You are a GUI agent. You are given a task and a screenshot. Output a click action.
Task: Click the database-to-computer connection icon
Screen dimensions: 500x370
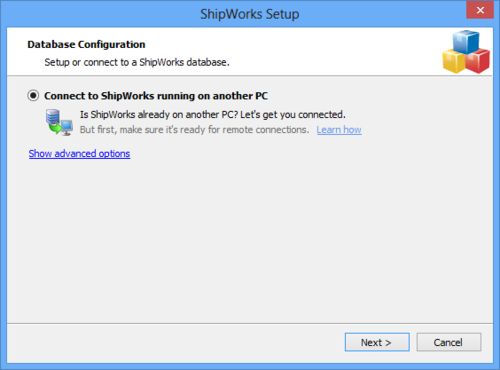click(59, 122)
